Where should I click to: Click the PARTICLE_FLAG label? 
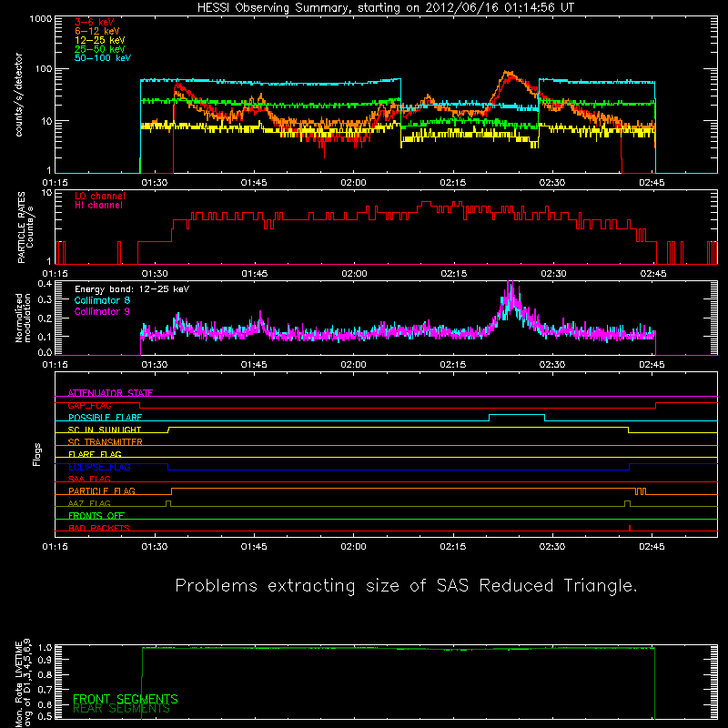102,490
